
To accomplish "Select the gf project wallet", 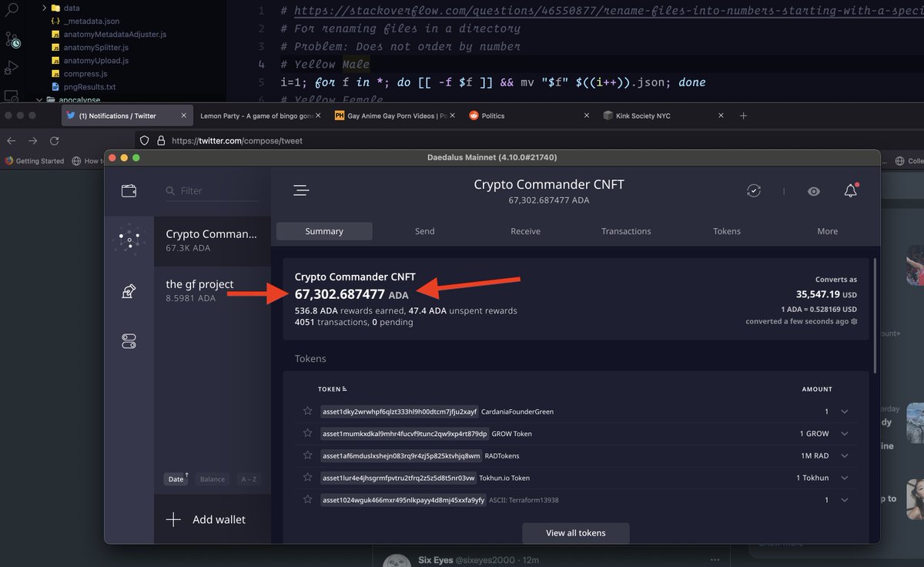I will coord(213,290).
